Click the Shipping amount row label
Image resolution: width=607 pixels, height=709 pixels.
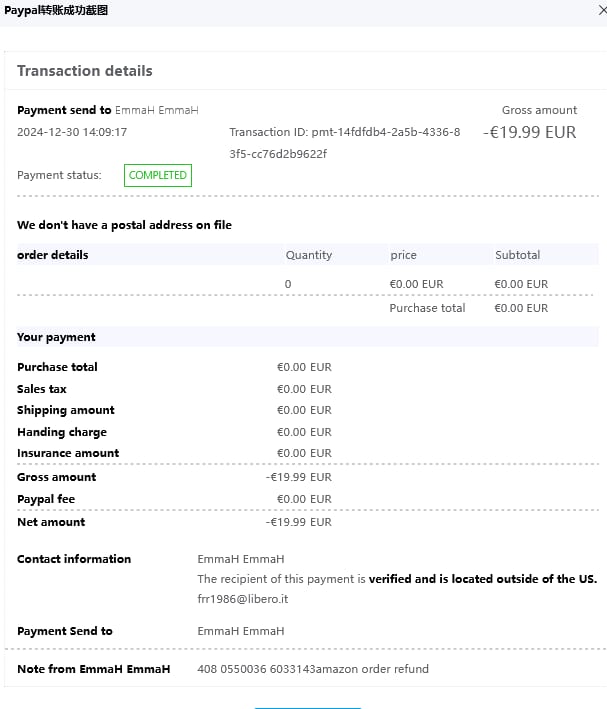click(x=66, y=410)
